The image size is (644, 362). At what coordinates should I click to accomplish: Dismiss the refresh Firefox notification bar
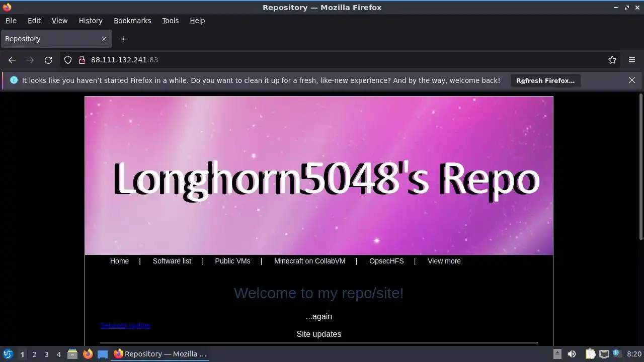pos(632,80)
